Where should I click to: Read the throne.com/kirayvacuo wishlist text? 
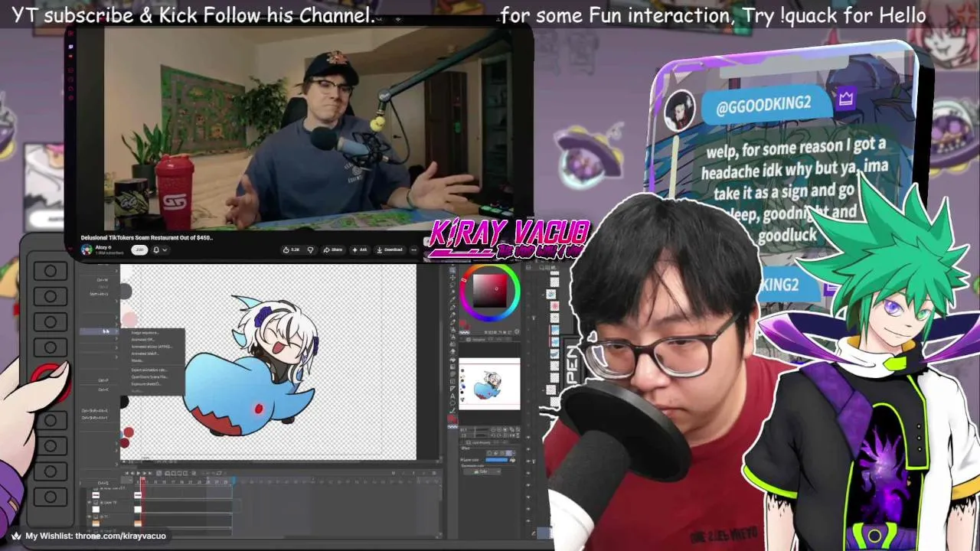pyautogui.click(x=120, y=536)
